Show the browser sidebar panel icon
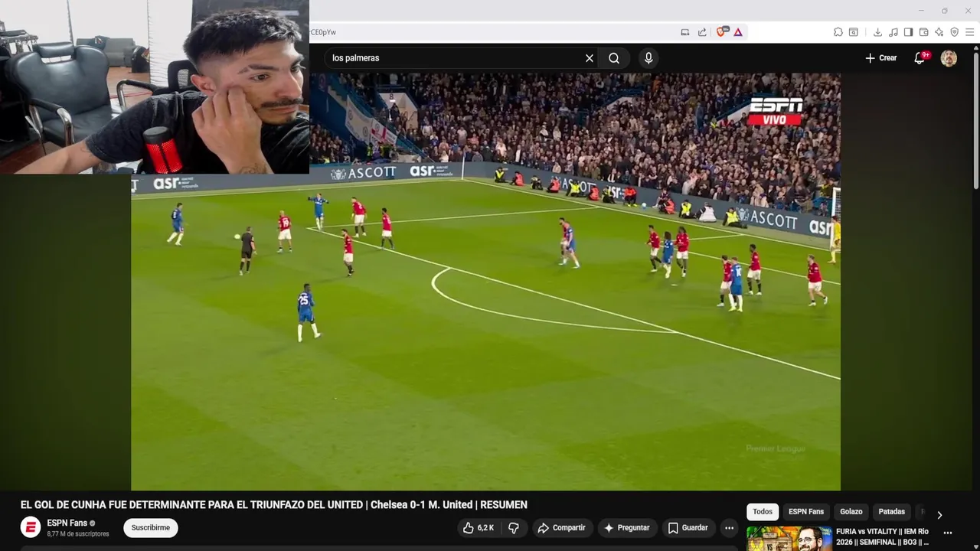This screenshot has height=551, width=980. tap(909, 32)
